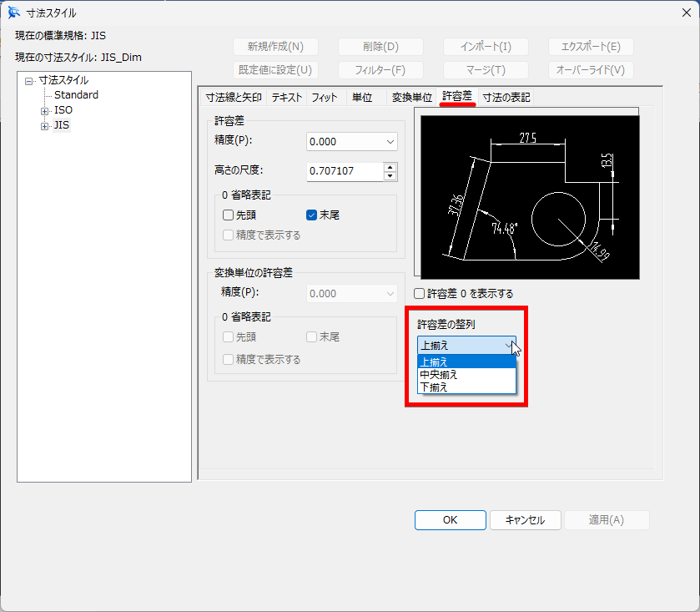Choose 上揃え from the dropdown list
Viewport: 700px width, 612px height.
(466, 362)
